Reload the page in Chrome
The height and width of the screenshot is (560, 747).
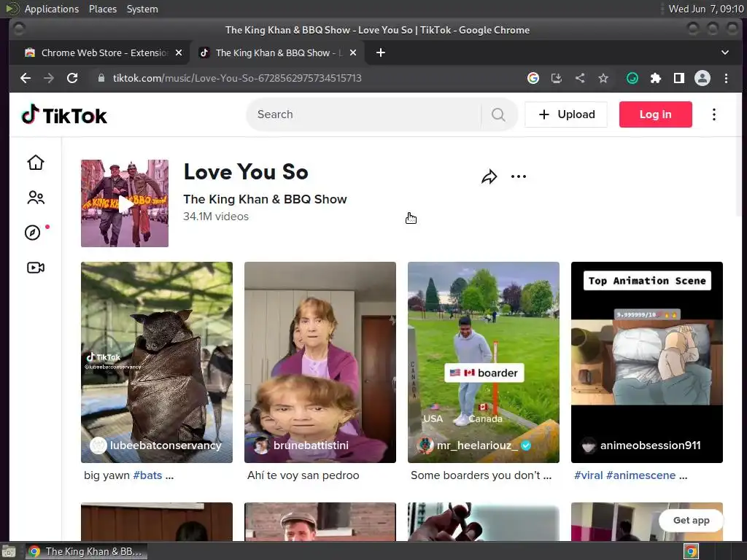pos(72,78)
